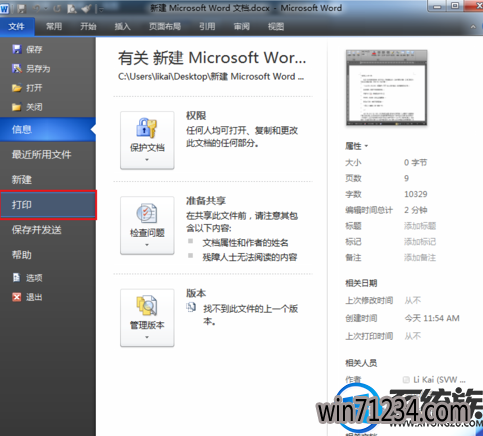Click the 字数 value 10329
This screenshot has width=483, height=436.
tap(416, 194)
